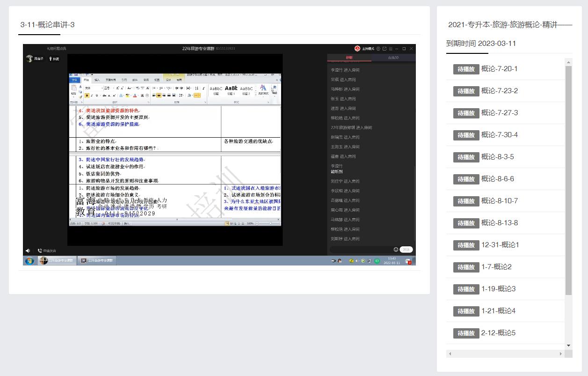Click the microphone icon beside 凤仙子
Image resolution: width=588 pixels, height=376 pixels.
(x=51, y=59)
